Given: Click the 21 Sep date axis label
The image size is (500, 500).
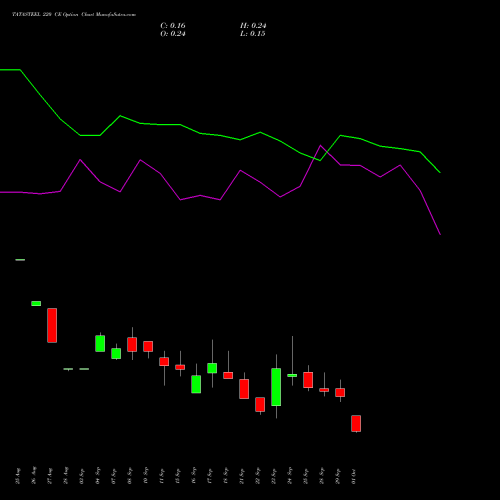Looking at the screenshot, I should coord(242,476).
